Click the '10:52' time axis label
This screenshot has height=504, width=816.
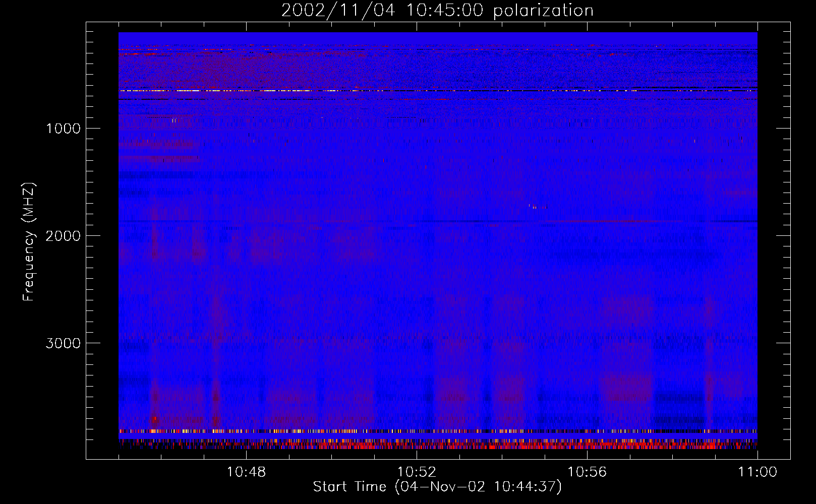click(417, 472)
